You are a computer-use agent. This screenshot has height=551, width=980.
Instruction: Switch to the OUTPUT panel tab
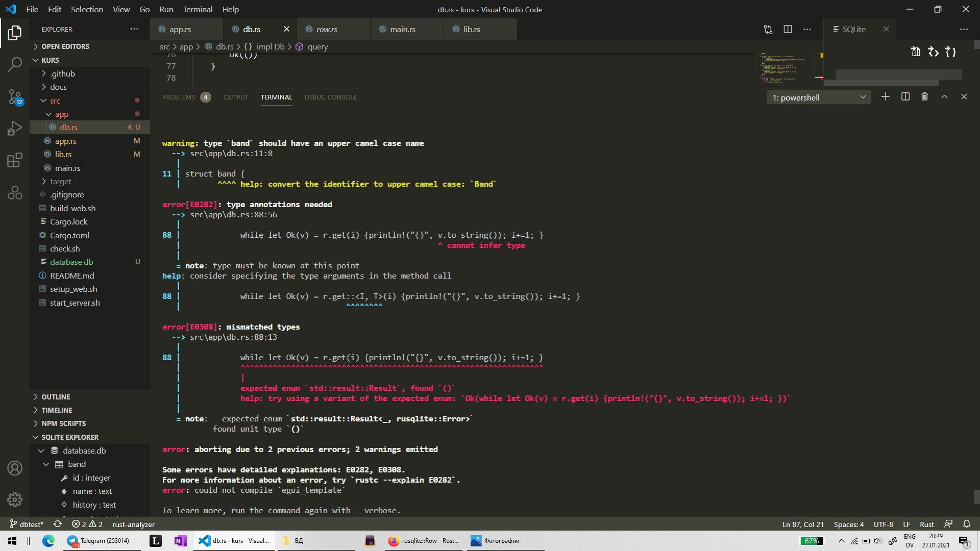[236, 97]
